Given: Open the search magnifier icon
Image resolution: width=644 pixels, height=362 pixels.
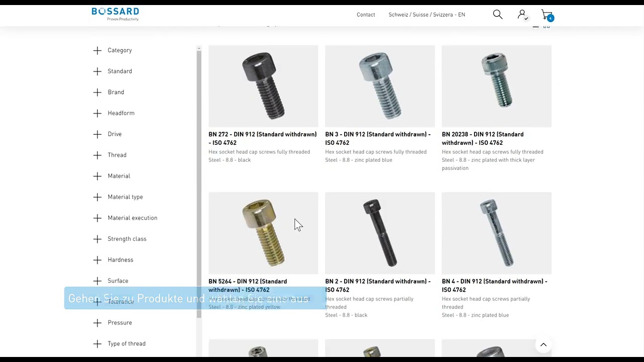Looking at the screenshot, I should point(498,15).
